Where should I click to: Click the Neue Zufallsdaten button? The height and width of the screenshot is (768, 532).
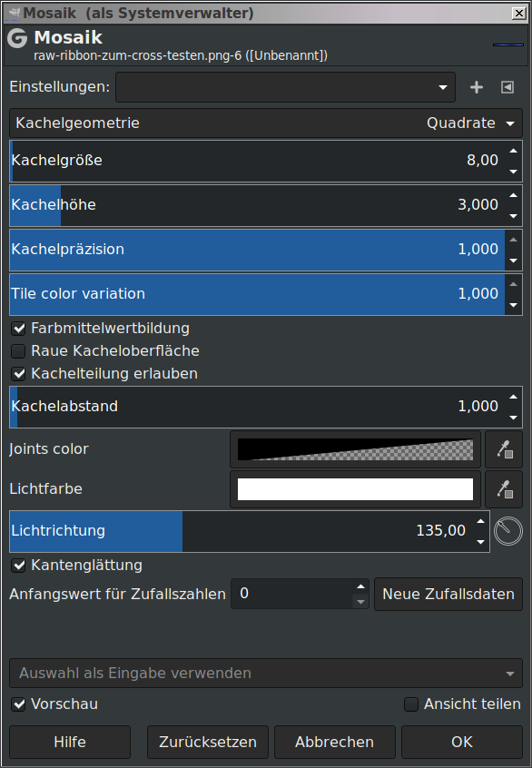448,594
